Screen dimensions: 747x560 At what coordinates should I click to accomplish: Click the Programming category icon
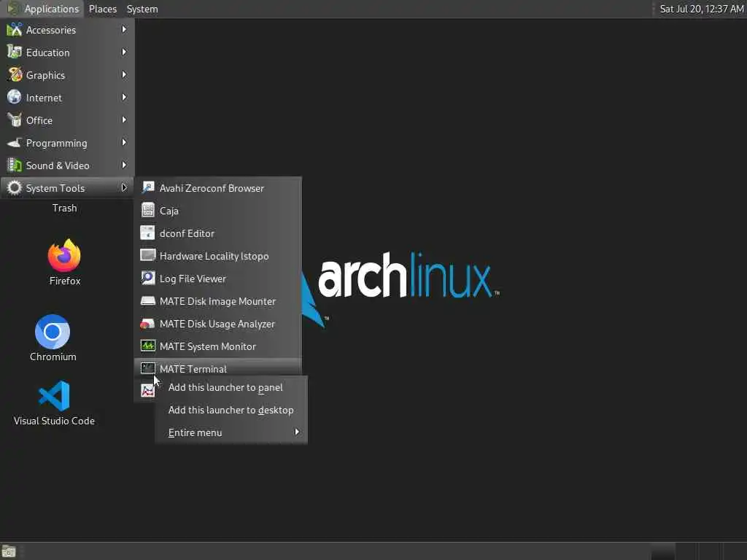15,142
